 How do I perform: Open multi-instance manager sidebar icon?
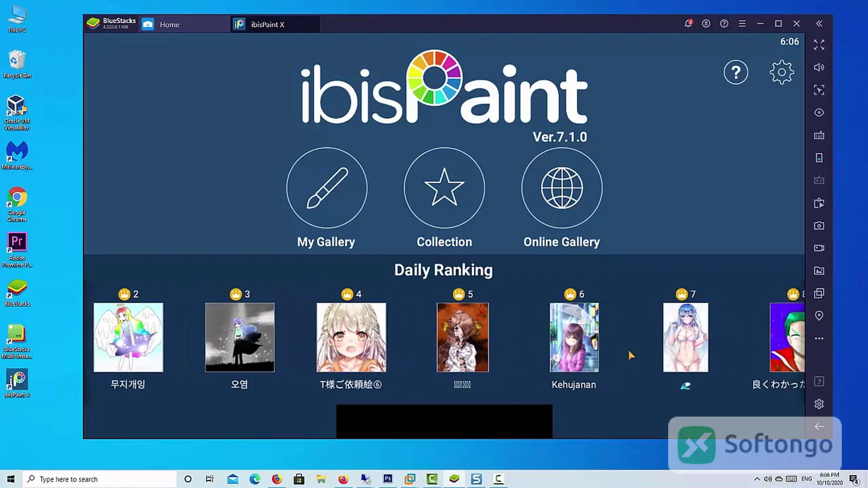click(819, 293)
